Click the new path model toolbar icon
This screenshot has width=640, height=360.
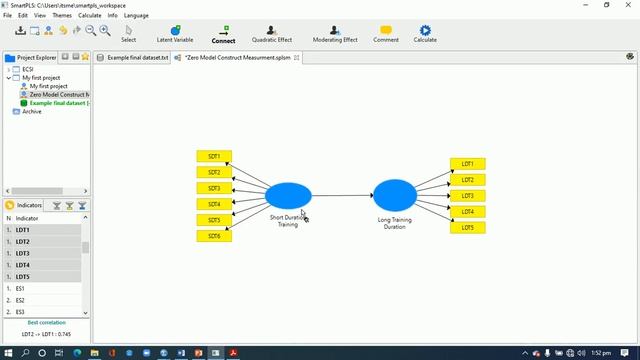[49, 31]
